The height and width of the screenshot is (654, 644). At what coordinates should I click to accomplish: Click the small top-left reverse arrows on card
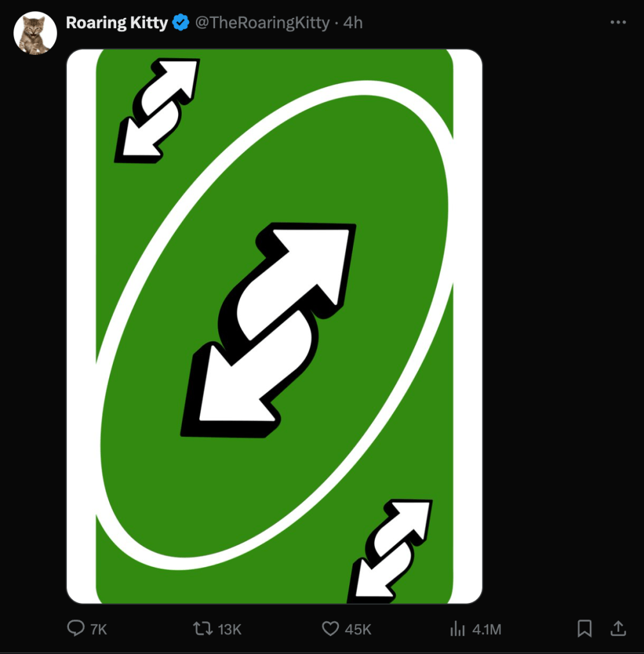pyautogui.click(x=157, y=110)
